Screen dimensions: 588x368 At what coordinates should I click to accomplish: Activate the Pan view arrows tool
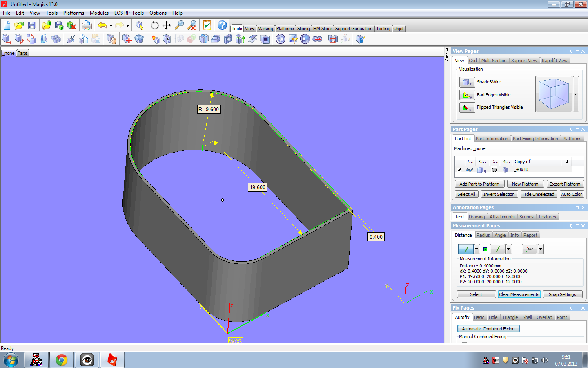click(167, 25)
